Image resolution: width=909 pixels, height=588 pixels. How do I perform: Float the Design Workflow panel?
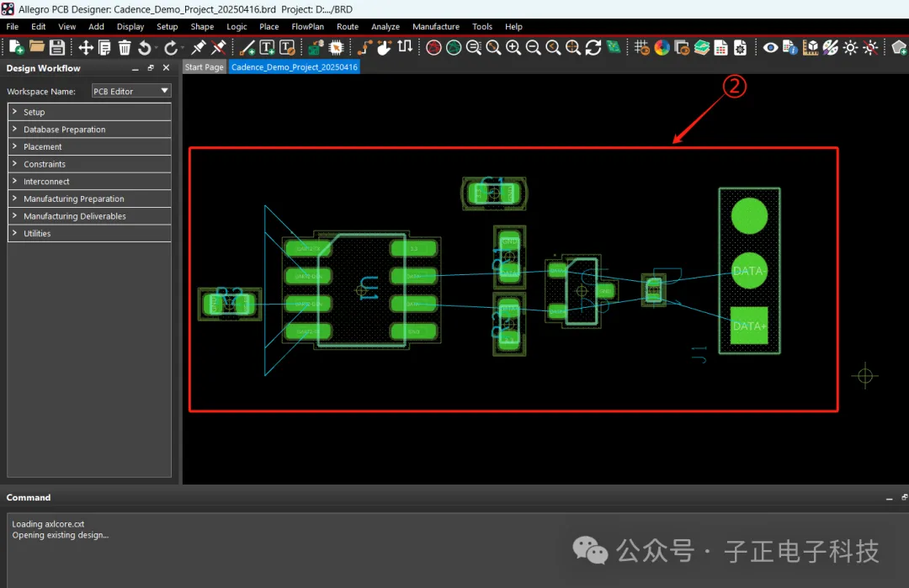point(151,68)
